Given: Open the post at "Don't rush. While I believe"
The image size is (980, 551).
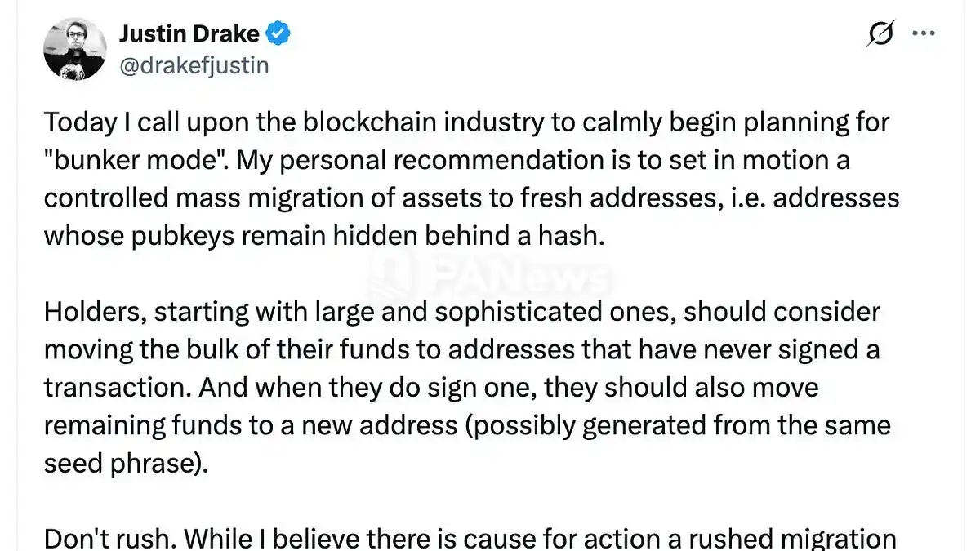Looking at the screenshot, I should (470, 539).
